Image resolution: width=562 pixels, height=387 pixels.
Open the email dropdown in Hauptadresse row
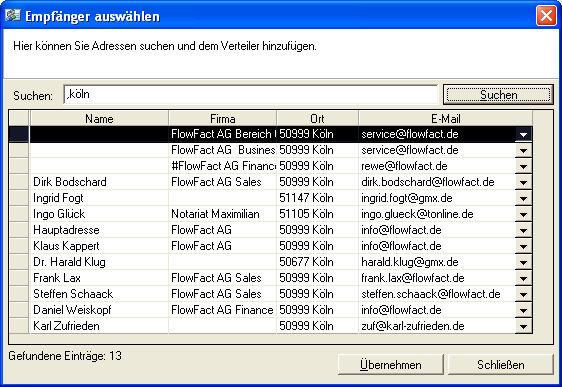click(x=523, y=230)
